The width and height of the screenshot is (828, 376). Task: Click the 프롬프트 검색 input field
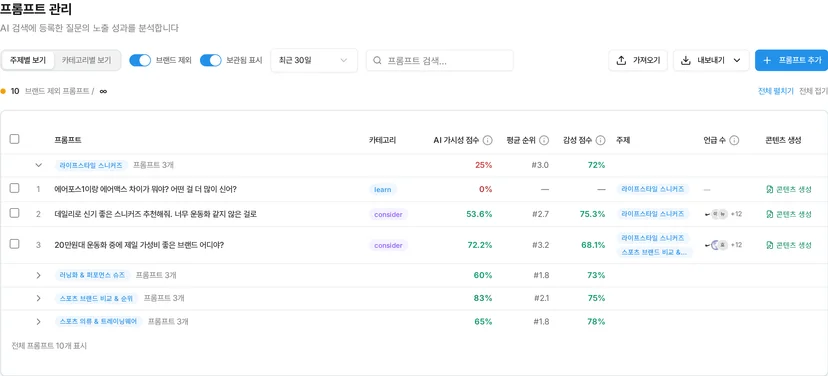[440, 60]
